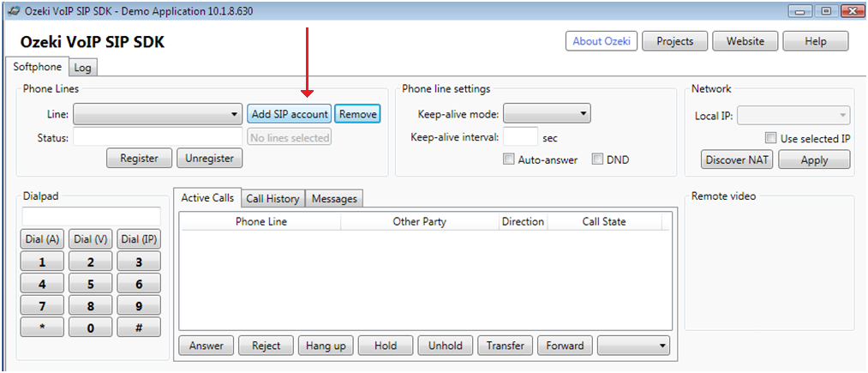Switch to the Messages tab
This screenshot has height=373, width=868.
pos(334,198)
